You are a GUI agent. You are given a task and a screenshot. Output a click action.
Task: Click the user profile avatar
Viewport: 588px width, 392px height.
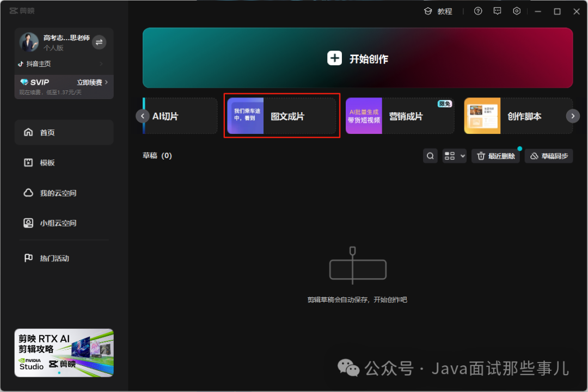point(29,42)
